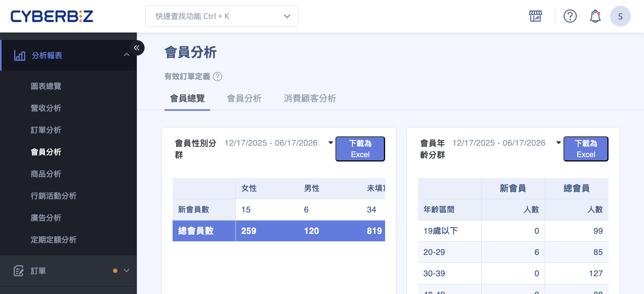Switch to the 會員分析 tab
Viewport: 644px width, 294px height.
[244, 99]
